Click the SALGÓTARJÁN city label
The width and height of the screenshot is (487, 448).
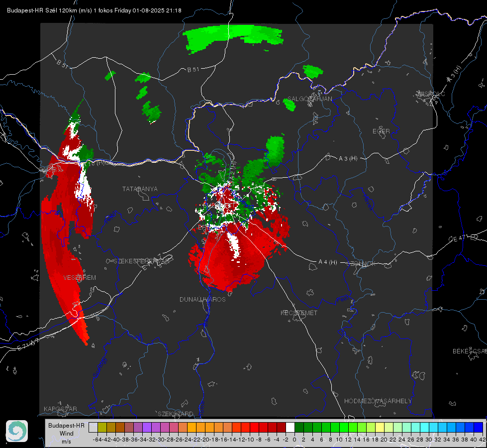point(309,99)
